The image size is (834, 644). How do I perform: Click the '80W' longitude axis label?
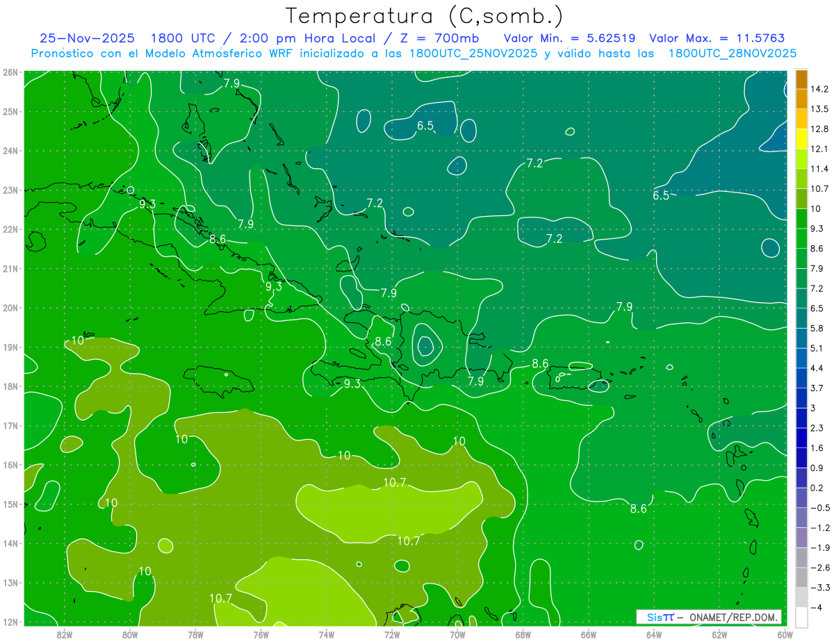(x=130, y=634)
